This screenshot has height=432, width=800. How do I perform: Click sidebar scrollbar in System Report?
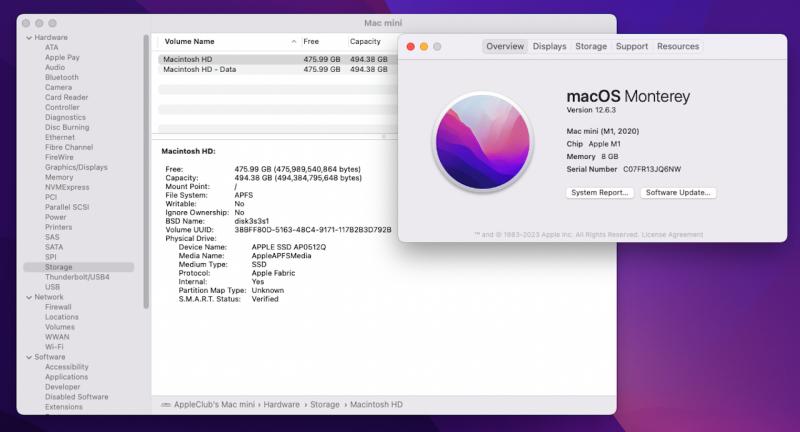pos(146,171)
